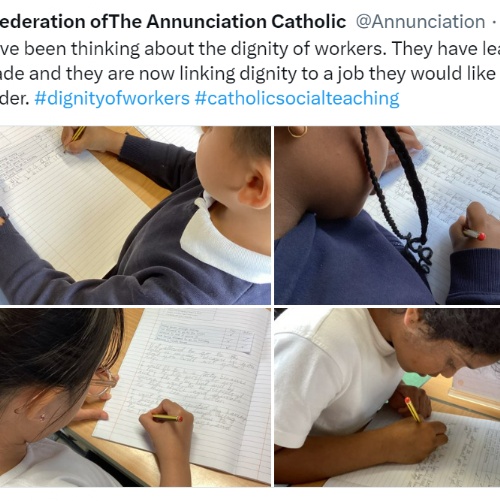Click the pencil in the top-left photo
The height and width of the screenshot is (501, 500).
click(75, 137)
